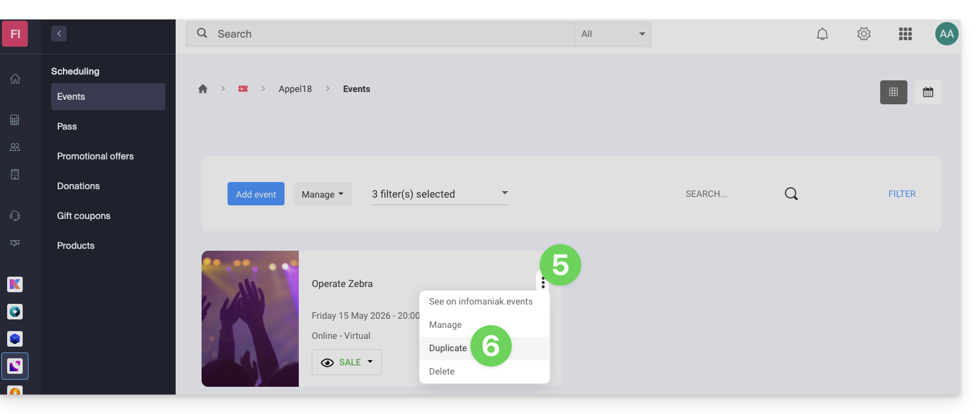Click the home icon in the left rail
This screenshot has width=980, height=414.
coord(15,79)
